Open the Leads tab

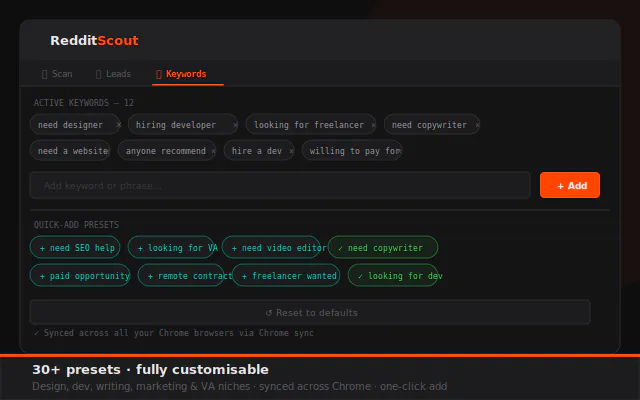113,74
